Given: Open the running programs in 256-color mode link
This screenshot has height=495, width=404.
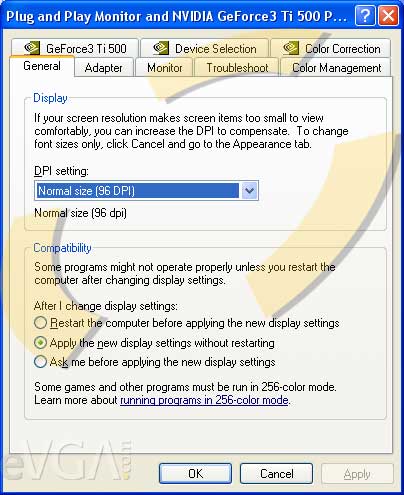Looking at the screenshot, I should click(204, 400).
